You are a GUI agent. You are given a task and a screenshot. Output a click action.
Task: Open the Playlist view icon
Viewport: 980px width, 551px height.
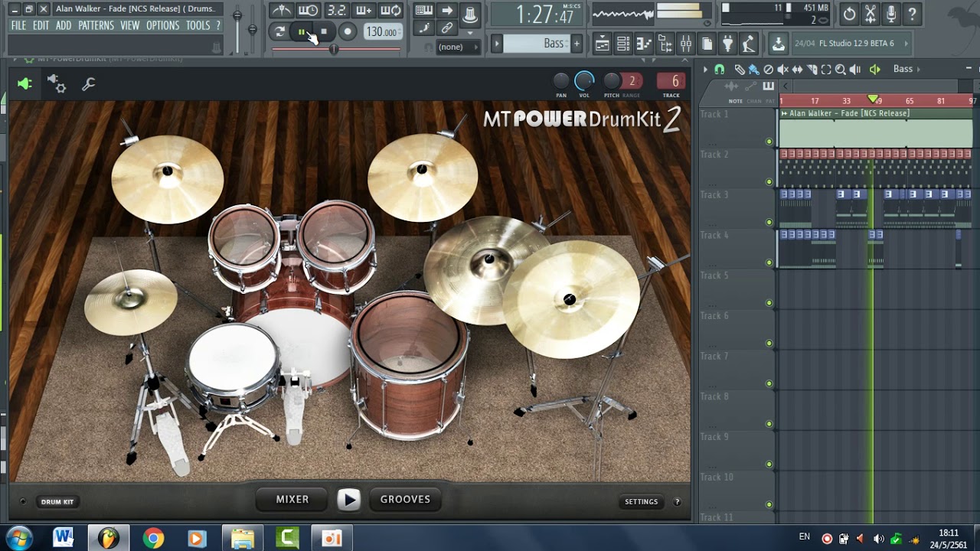[603, 44]
